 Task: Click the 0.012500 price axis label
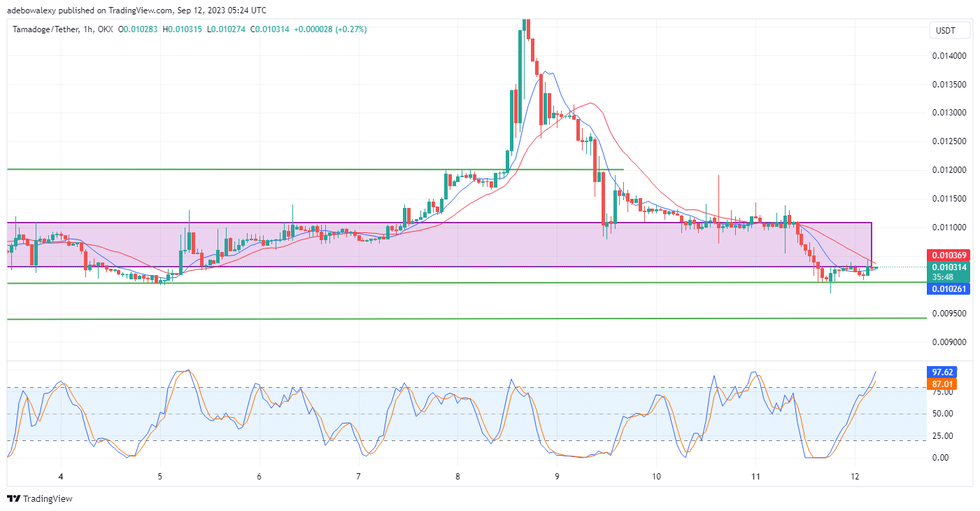pos(950,142)
